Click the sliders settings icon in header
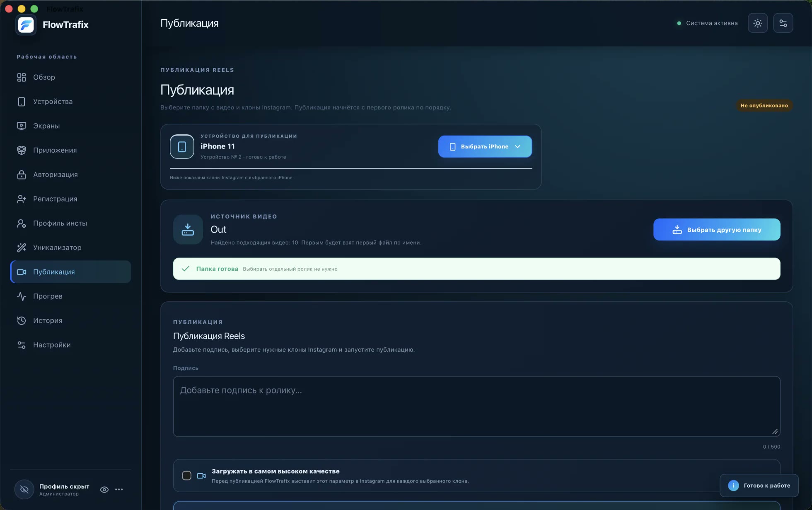 (x=783, y=23)
